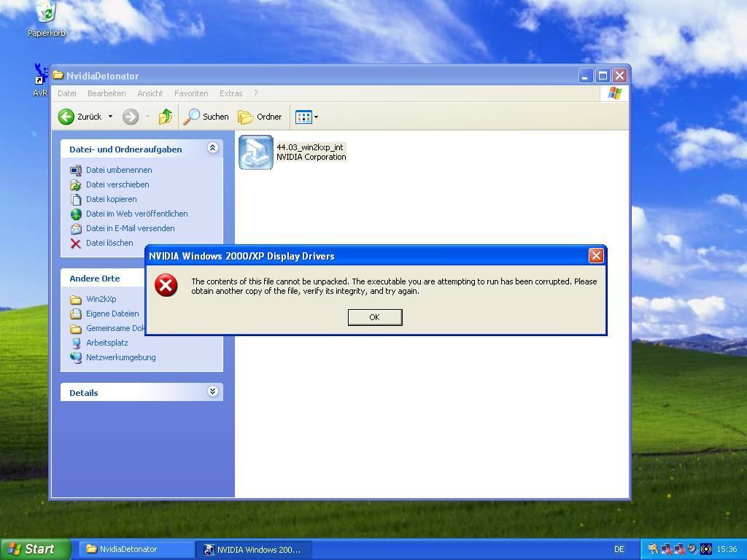Click the Gemeinsame Dokumente folder icon
Image resolution: width=747 pixels, height=560 pixels.
pyautogui.click(x=76, y=329)
